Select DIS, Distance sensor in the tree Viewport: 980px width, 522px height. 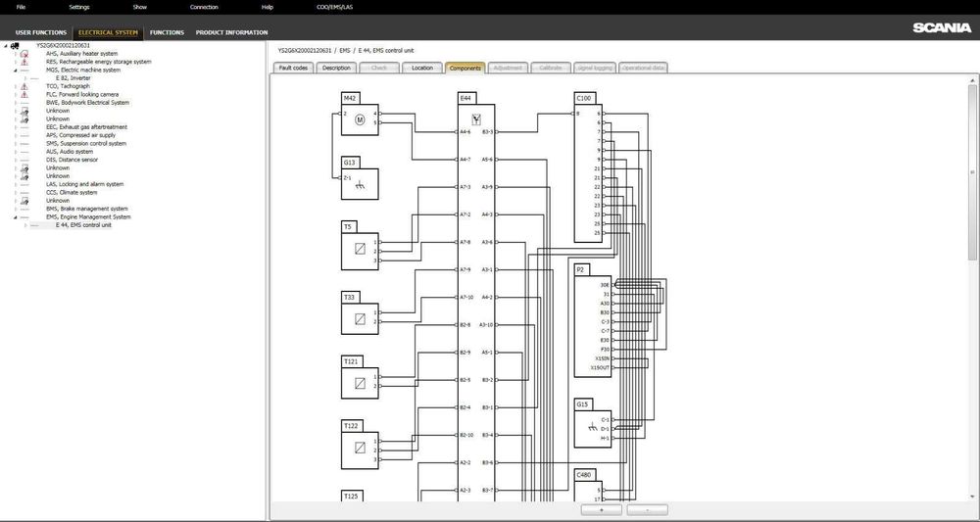72,160
